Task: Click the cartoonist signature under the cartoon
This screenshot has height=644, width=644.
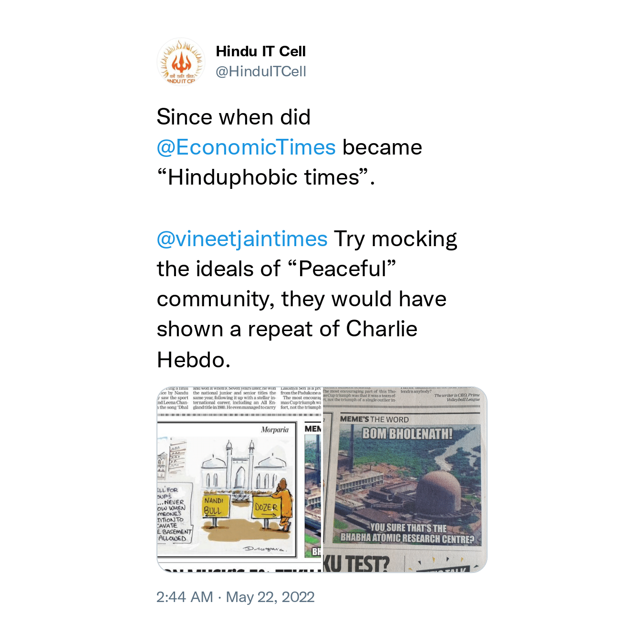Action: click(x=264, y=549)
